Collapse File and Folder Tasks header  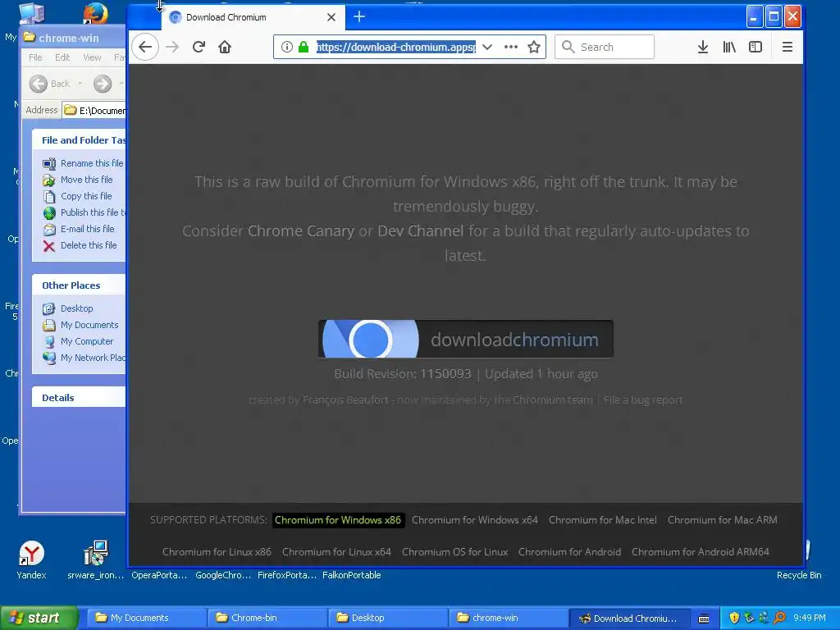point(79,140)
